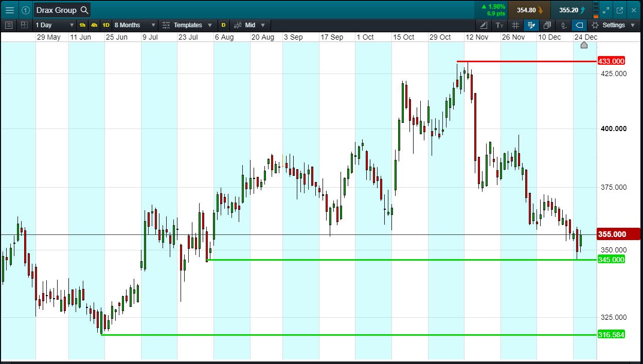The image size is (643, 364).
Task: Click the green 316.584 support price label
Action: [612, 335]
